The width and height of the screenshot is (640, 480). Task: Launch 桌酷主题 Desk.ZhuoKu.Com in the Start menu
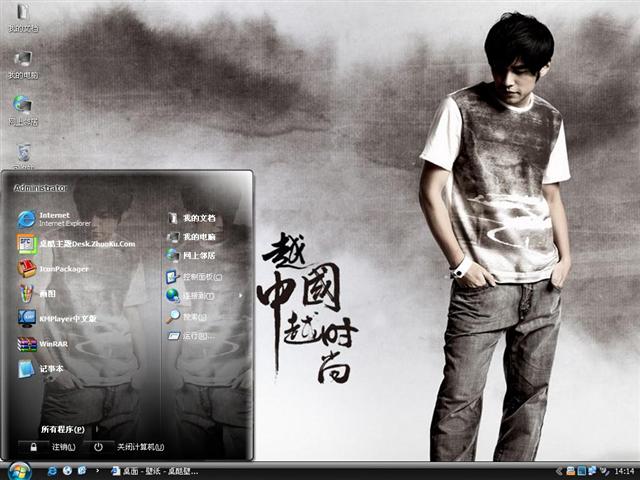tap(76, 244)
